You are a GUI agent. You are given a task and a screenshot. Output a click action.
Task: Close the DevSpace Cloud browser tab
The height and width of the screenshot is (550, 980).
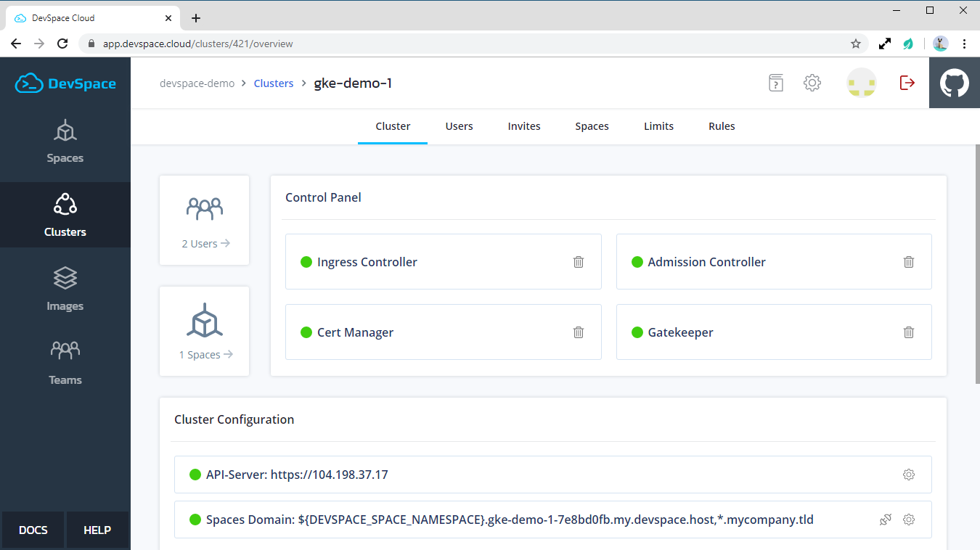[168, 18]
